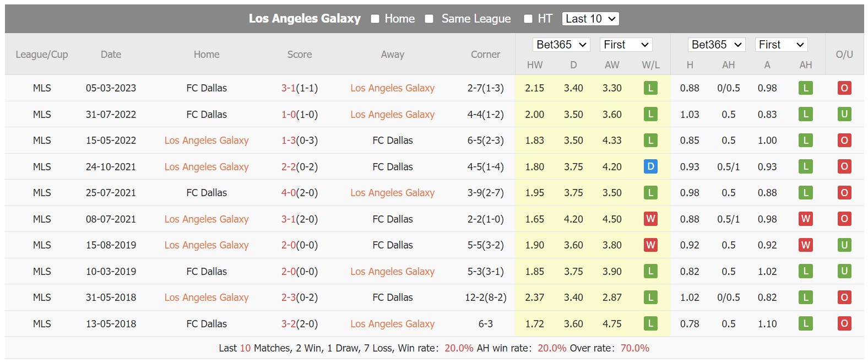868x362 pixels.
Task: Open the Los Angeles Galaxy link on the top row
Action: point(392,88)
